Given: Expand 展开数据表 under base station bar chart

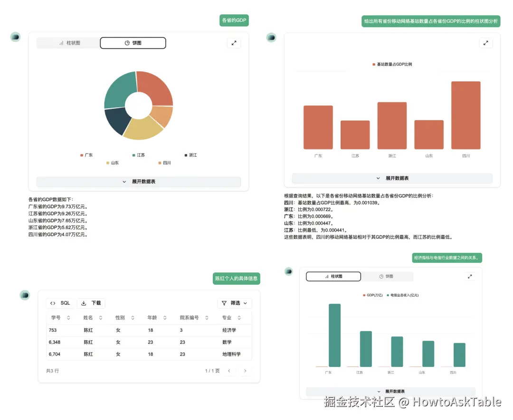Looking at the screenshot, I should [392, 178].
